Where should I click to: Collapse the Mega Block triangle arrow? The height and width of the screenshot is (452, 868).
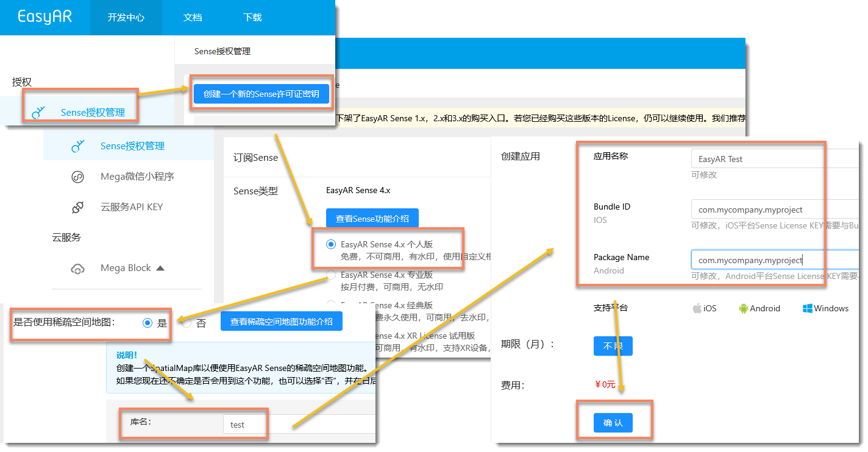tap(160, 268)
